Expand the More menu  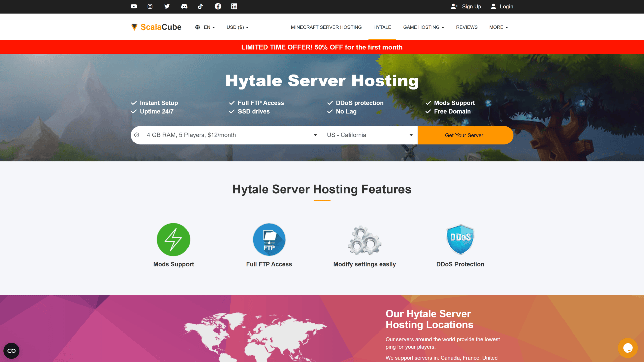point(498,27)
